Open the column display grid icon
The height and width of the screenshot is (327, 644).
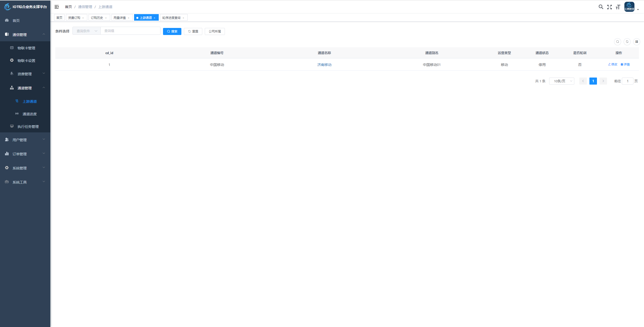coord(637,42)
